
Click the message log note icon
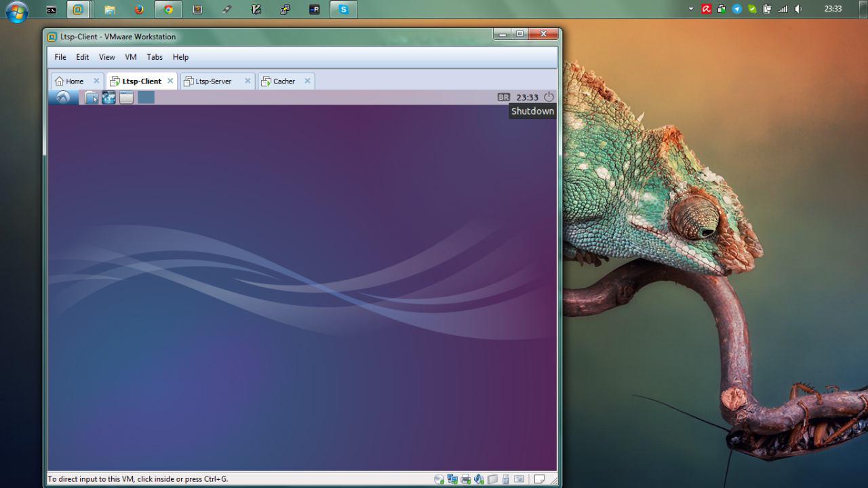tap(539, 479)
